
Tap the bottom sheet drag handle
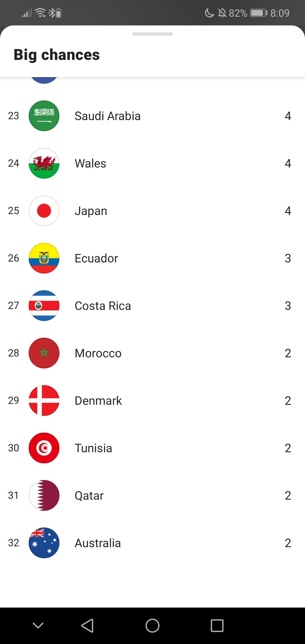click(152, 34)
